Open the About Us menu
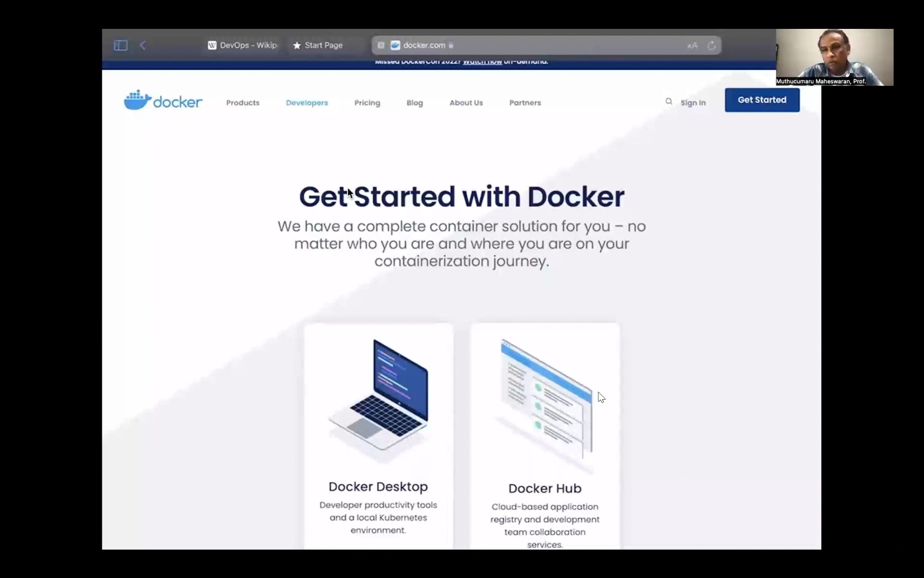The width and height of the screenshot is (924, 578). coord(466,103)
